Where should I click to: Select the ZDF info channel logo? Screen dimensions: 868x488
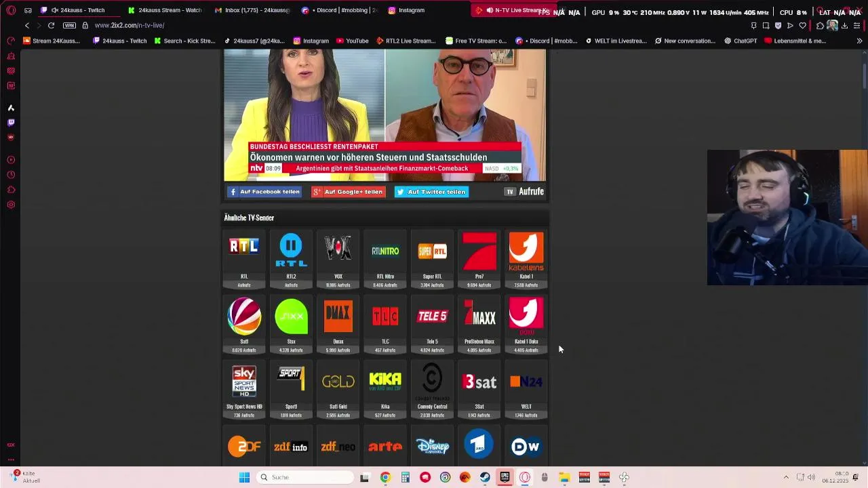pyautogui.click(x=291, y=447)
